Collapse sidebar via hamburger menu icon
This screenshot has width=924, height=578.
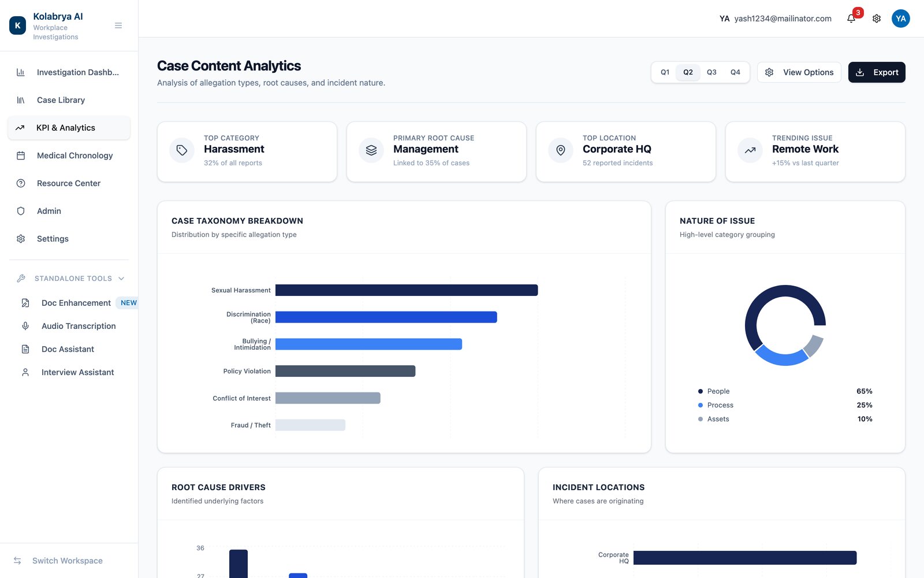118,25
